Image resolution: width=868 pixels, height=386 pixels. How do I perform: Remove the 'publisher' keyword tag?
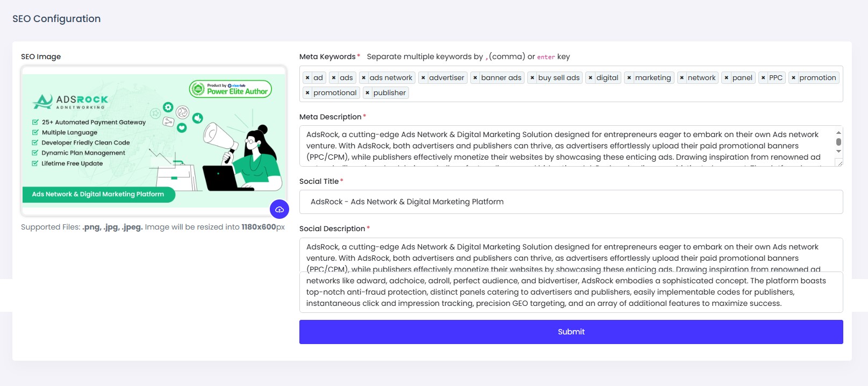pos(368,93)
